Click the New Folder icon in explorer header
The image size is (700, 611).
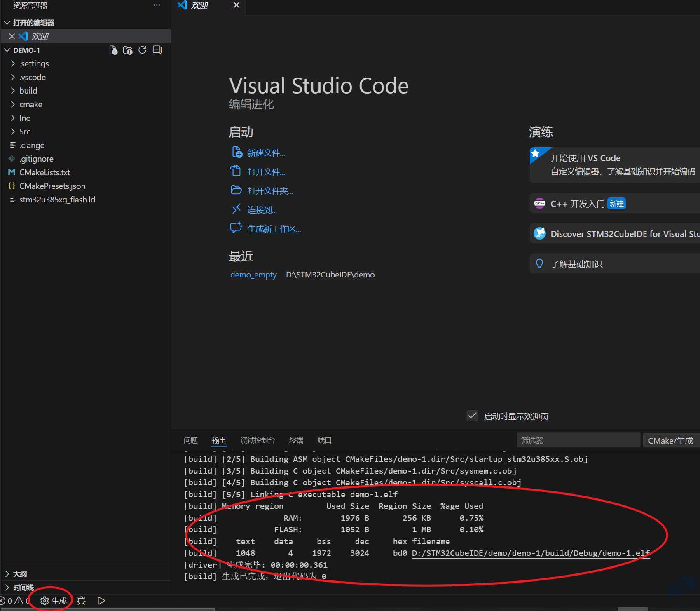point(128,50)
